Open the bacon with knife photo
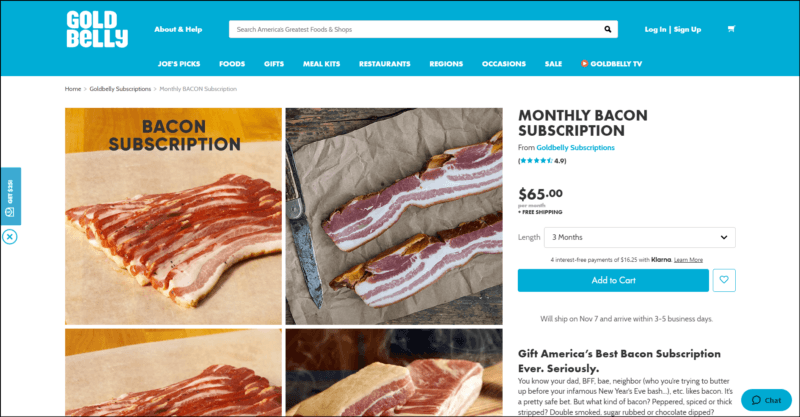The width and height of the screenshot is (800, 417). coord(394,216)
